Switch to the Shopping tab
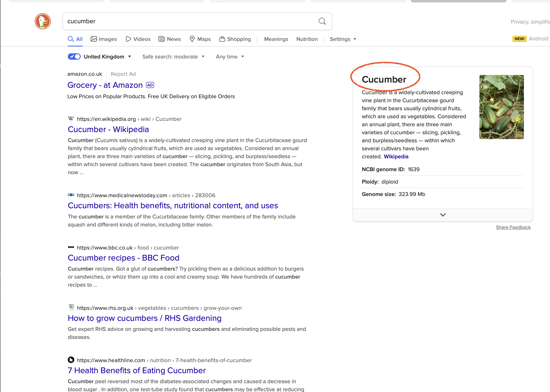550x392 pixels. pyautogui.click(x=235, y=39)
